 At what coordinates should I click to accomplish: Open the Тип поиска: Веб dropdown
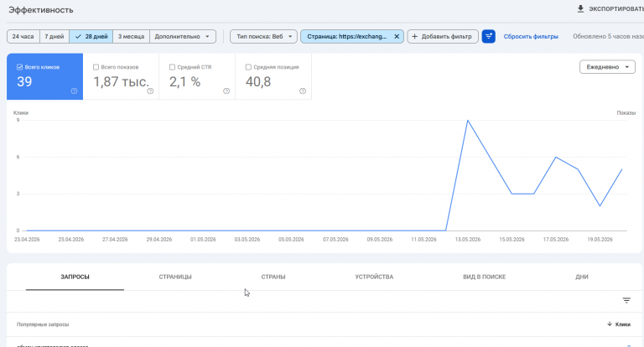point(263,37)
